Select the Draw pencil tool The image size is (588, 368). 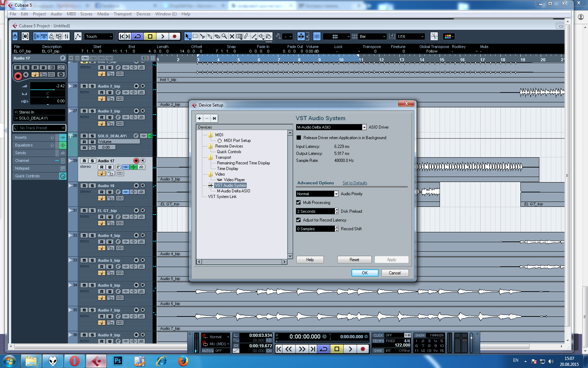(x=246, y=36)
